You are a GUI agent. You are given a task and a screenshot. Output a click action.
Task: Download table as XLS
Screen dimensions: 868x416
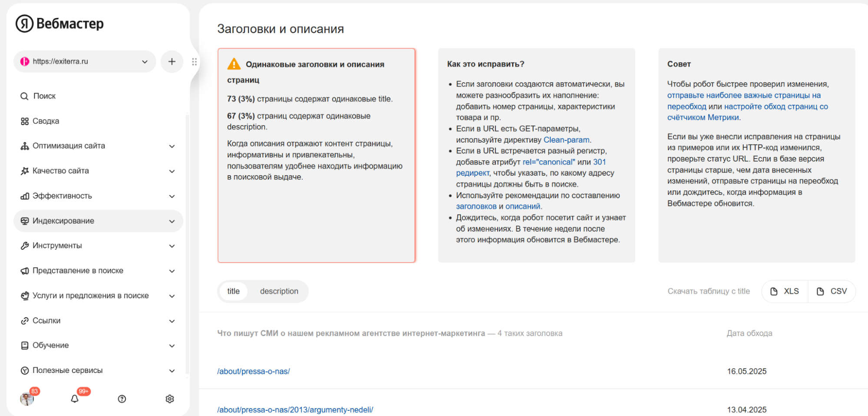(785, 291)
